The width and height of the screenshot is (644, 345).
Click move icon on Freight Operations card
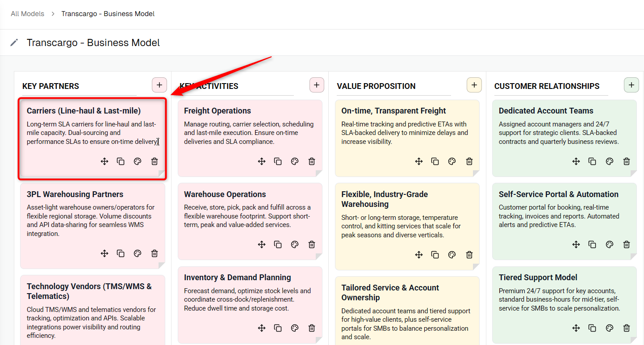(x=262, y=161)
